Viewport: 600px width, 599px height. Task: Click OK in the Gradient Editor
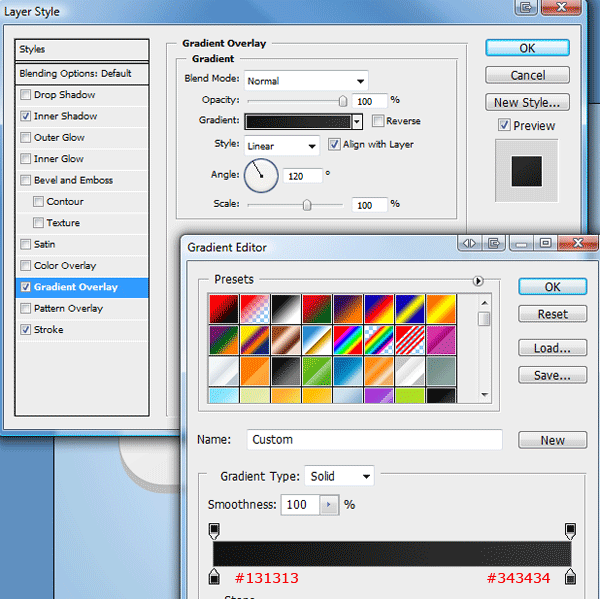[x=553, y=287]
